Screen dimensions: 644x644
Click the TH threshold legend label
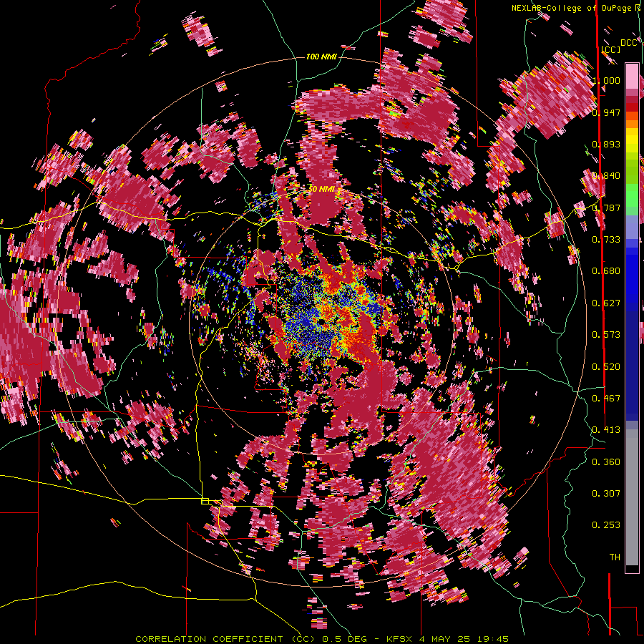point(615,557)
